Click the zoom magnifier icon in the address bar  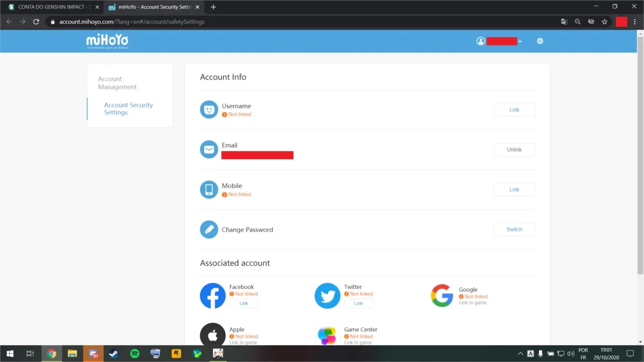[578, 22]
